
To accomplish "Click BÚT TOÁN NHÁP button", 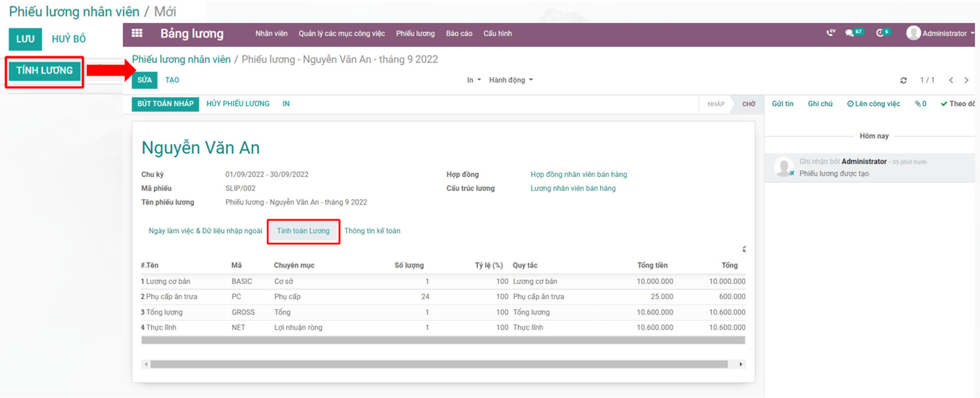I will (x=165, y=104).
